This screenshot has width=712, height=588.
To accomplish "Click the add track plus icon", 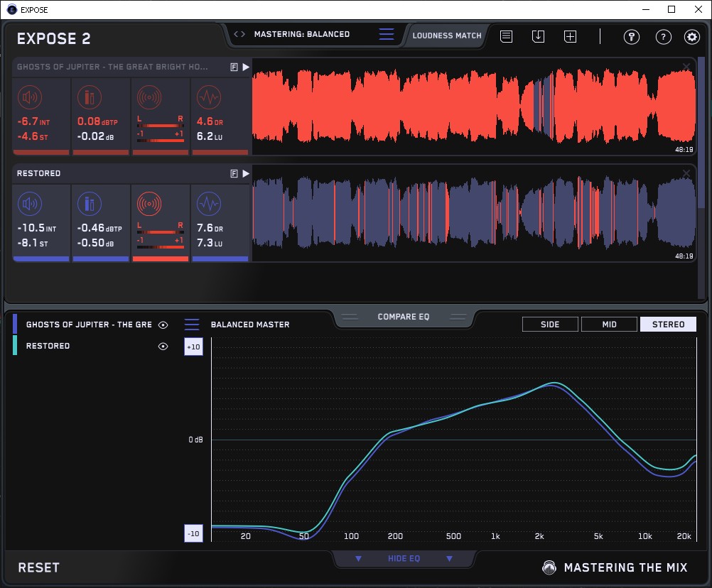I will pos(570,36).
